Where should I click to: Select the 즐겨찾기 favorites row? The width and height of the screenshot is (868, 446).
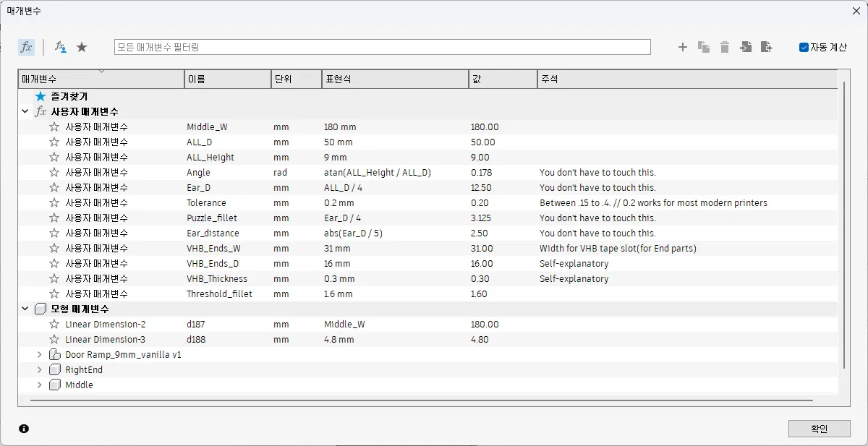tap(428, 96)
